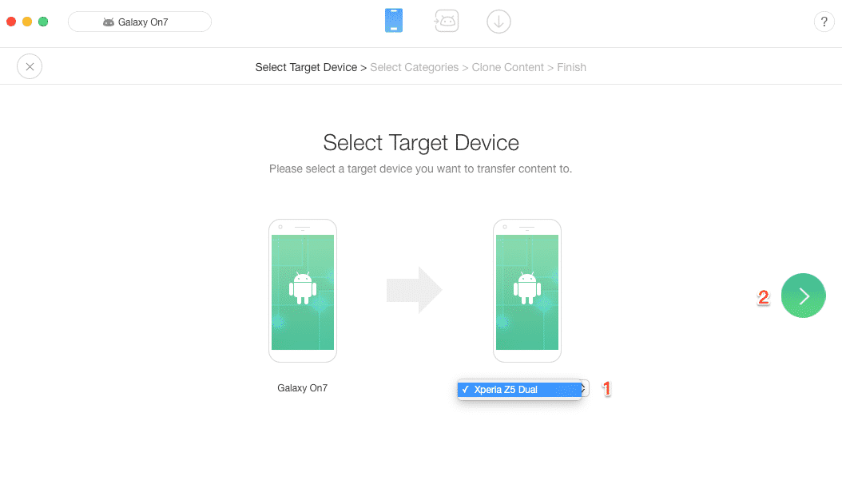
Task: Jump to the Finish breadcrumb step
Action: (571, 67)
